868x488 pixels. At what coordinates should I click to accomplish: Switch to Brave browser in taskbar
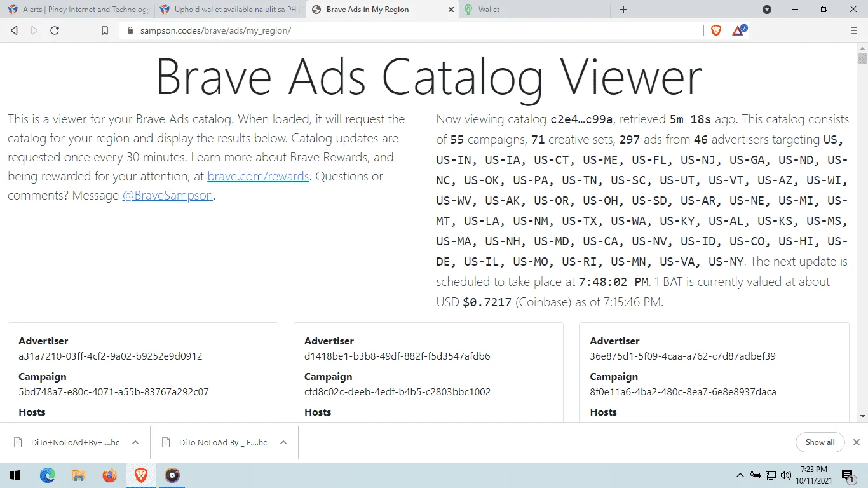[x=141, y=475]
